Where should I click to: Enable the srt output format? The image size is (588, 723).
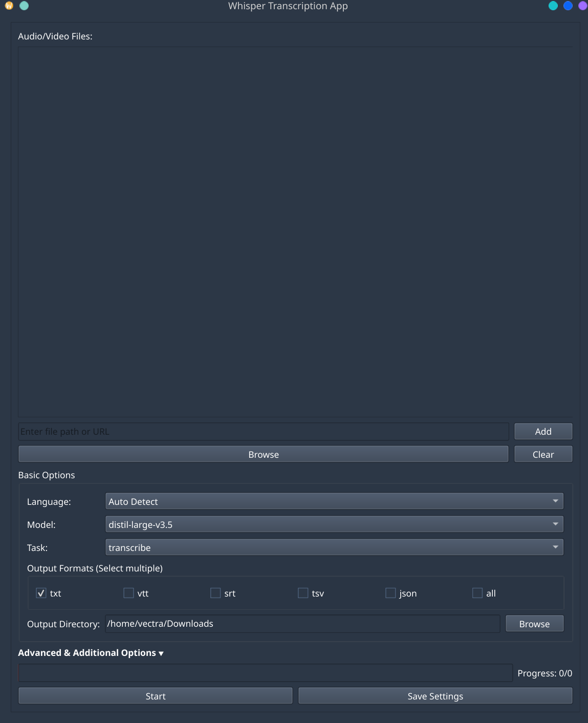pos(215,593)
